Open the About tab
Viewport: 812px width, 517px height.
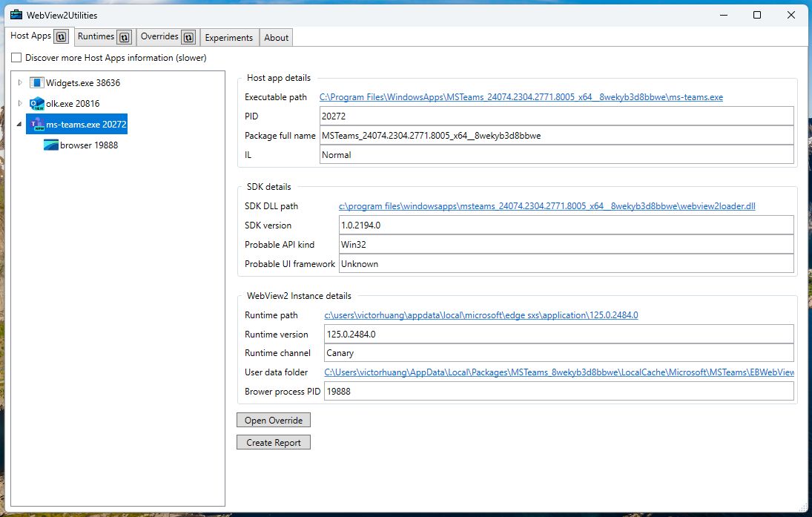pos(276,37)
